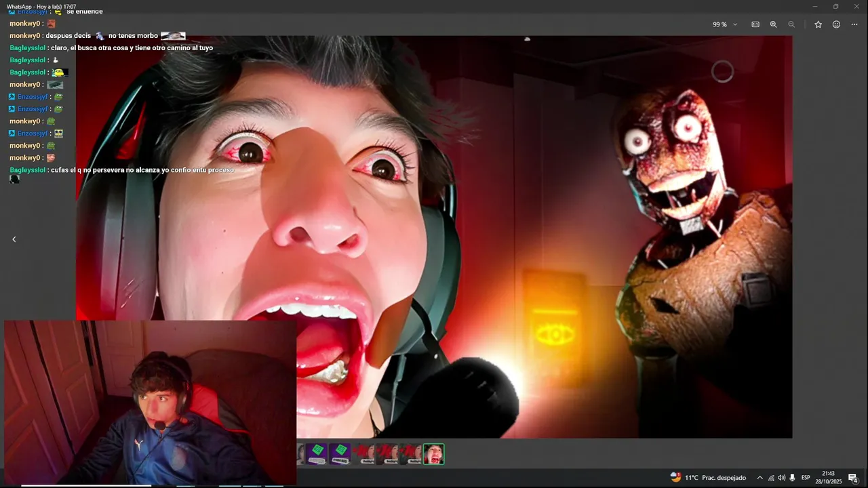This screenshot has height=488, width=868.
Task: Click the Bagleysslol message starting 'claro, el busca'
Action: coord(111,48)
